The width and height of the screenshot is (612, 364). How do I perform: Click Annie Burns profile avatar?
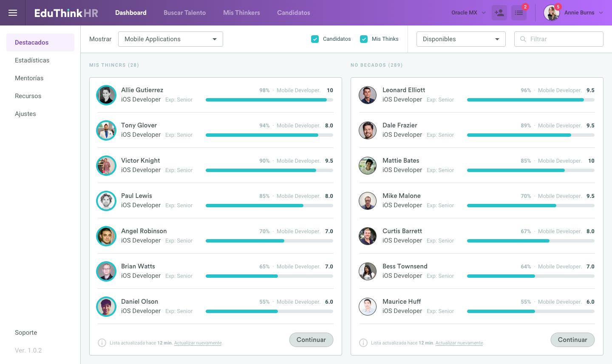pos(552,13)
